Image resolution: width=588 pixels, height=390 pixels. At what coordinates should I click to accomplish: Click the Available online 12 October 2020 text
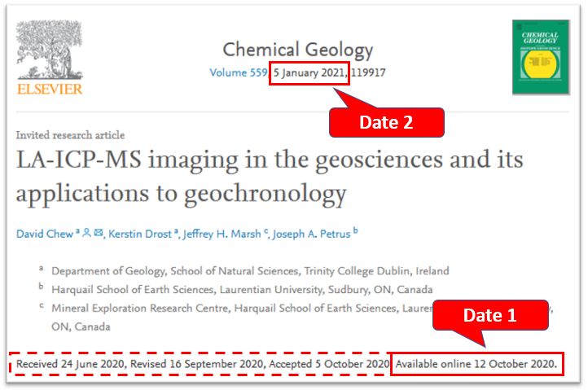pos(476,363)
